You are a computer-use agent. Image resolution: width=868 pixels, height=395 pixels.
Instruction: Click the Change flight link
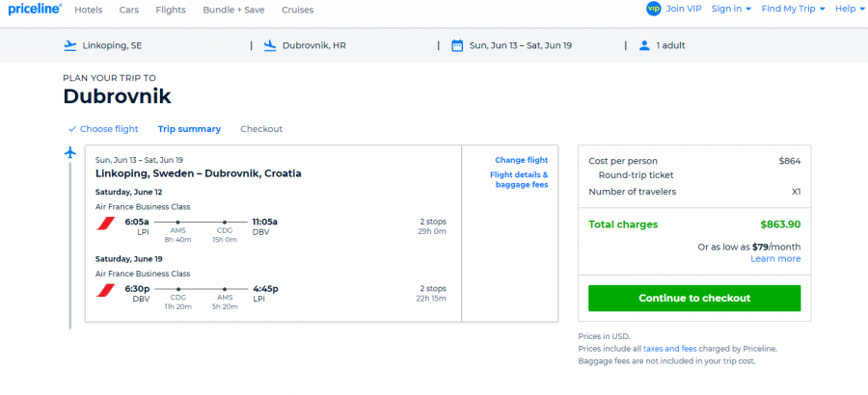tap(521, 160)
